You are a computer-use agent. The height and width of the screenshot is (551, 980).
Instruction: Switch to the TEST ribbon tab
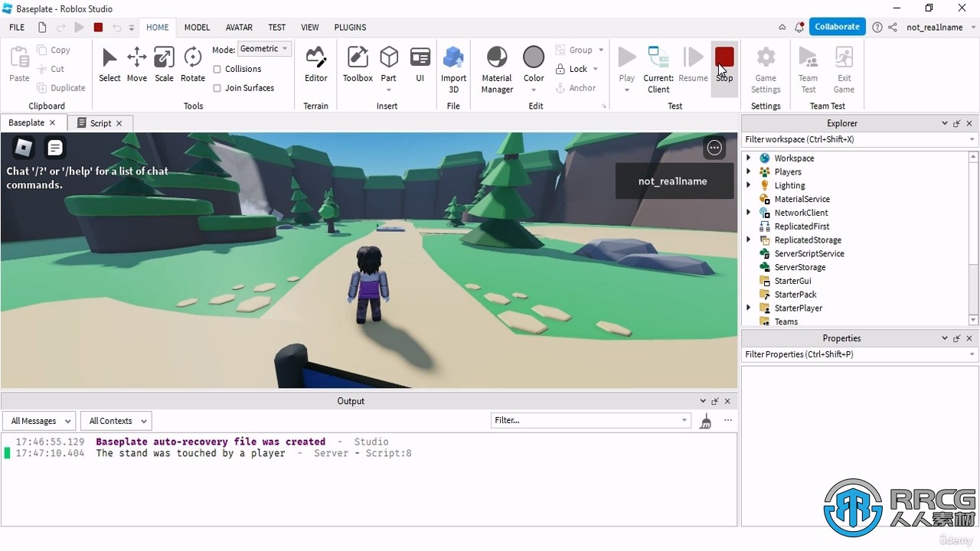[x=276, y=27]
